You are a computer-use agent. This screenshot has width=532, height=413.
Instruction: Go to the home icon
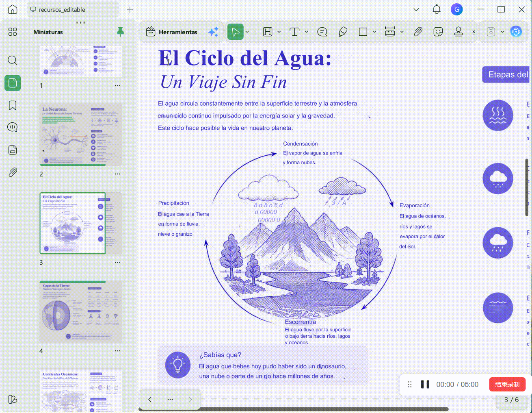pos(13,9)
